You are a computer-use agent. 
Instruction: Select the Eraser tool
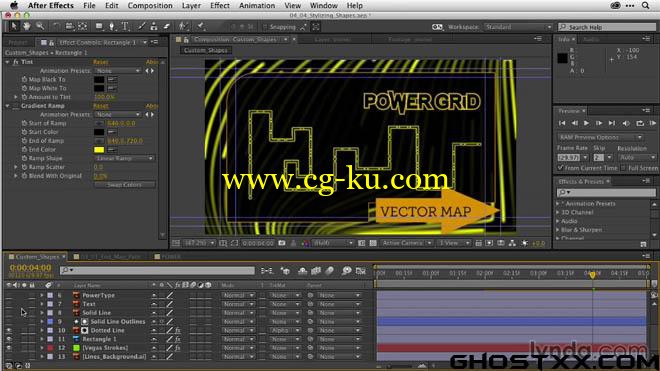(x=167, y=27)
